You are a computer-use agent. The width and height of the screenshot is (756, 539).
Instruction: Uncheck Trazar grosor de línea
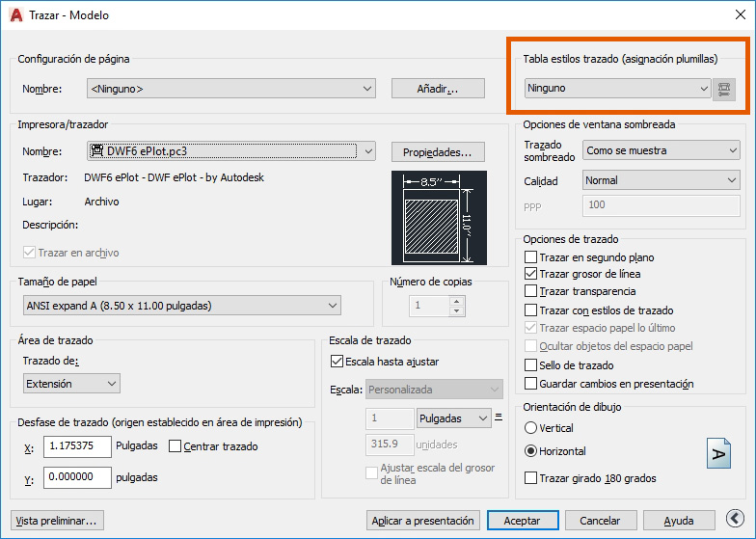point(530,275)
